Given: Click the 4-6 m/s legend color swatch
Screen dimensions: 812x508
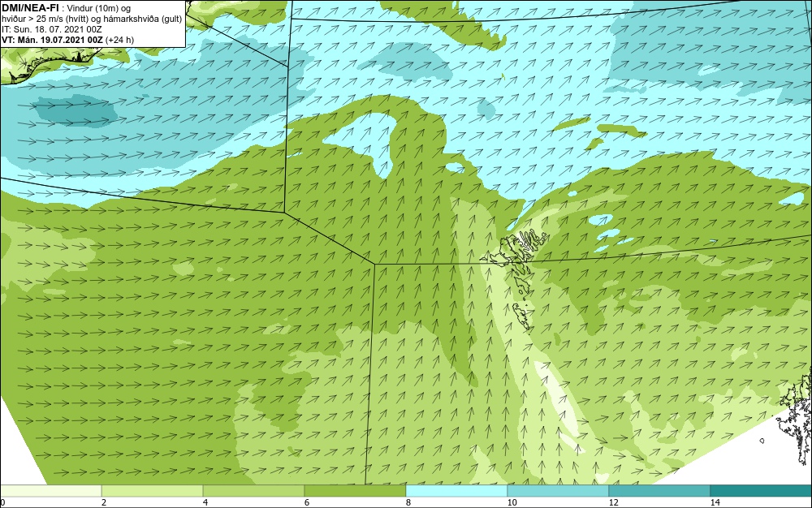Looking at the screenshot, I should click(253, 491).
